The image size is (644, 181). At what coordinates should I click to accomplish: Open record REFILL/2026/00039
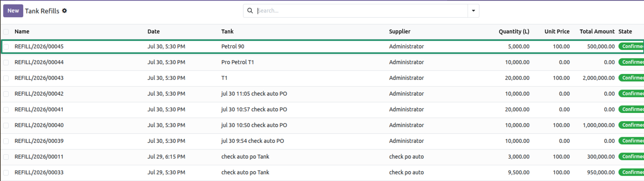point(39,141)
